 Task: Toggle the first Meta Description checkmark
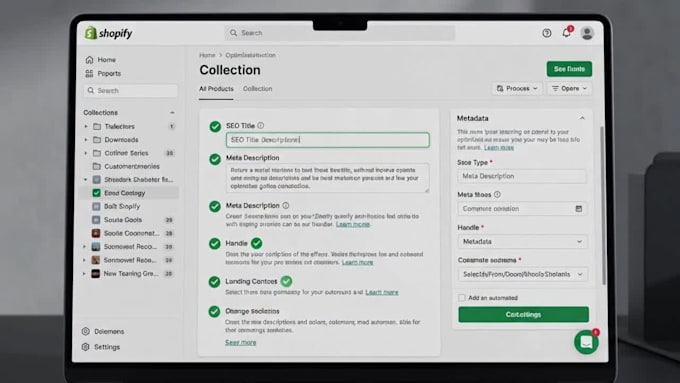[215, 159]
